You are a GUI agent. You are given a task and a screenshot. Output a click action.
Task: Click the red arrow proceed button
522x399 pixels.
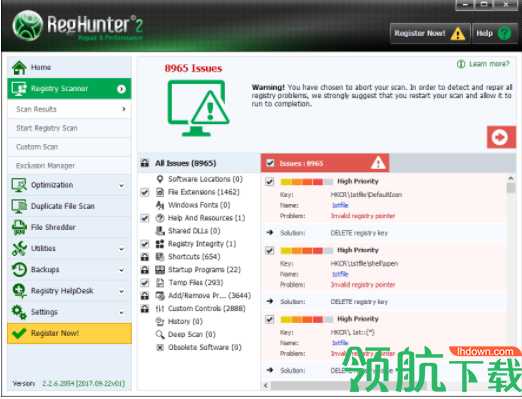501,137
